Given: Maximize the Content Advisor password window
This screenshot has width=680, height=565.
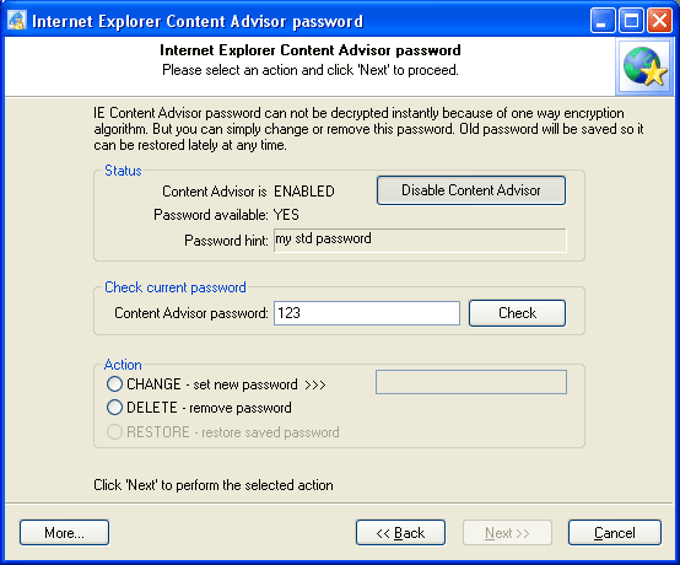Looking at the screenshot, I should (x=631, y=20).
